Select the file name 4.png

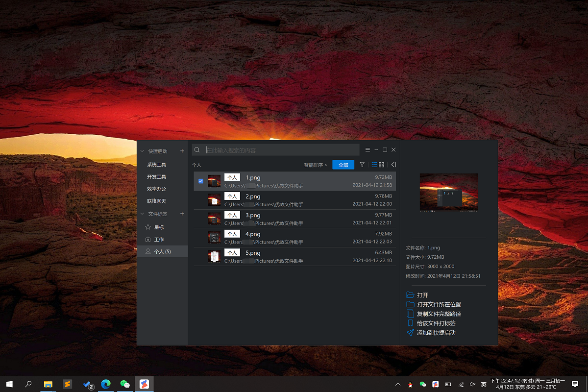point(253,234)
